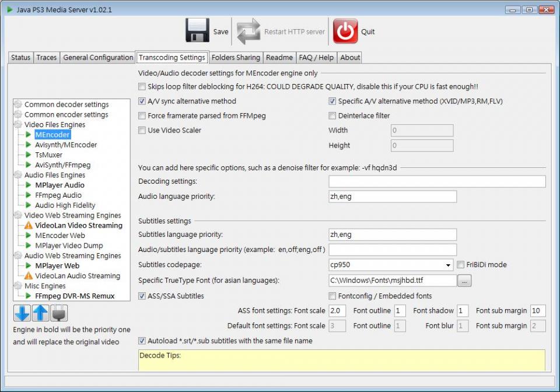Click the Specific TrueType Font path field
The height and width of the screenshot is (392, 560).
[x=393, y=281]
